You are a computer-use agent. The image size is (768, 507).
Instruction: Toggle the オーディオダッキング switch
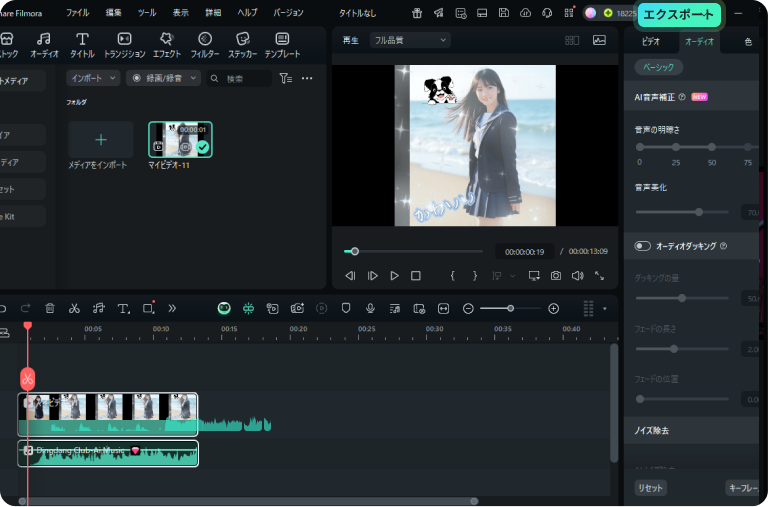tap(642, 246)
